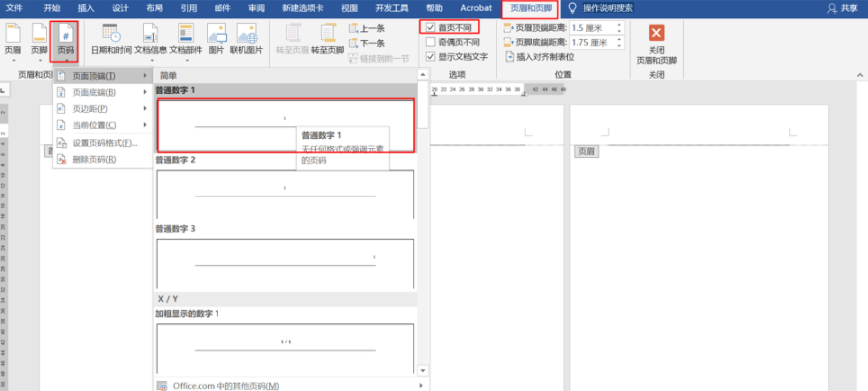Image resolution: width=868 pixels, height=391 pixels.
Task: Switch to the 审阅 tab
Action: (256, 8)
